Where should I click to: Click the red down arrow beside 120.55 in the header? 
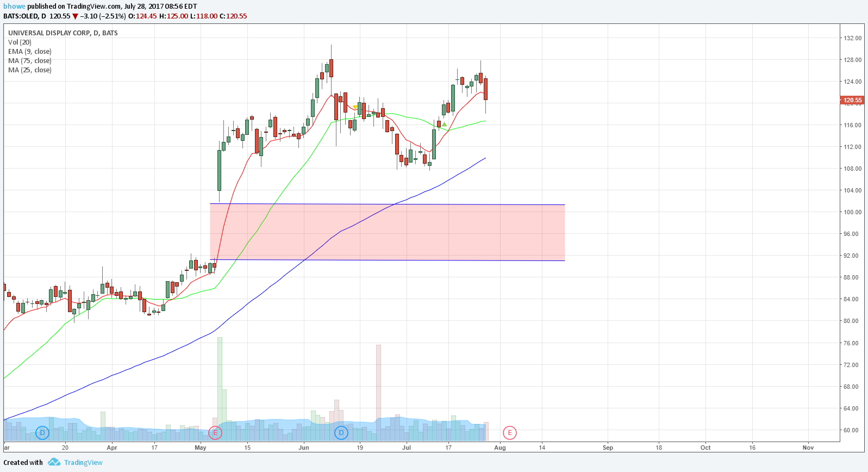coord(76,16)
